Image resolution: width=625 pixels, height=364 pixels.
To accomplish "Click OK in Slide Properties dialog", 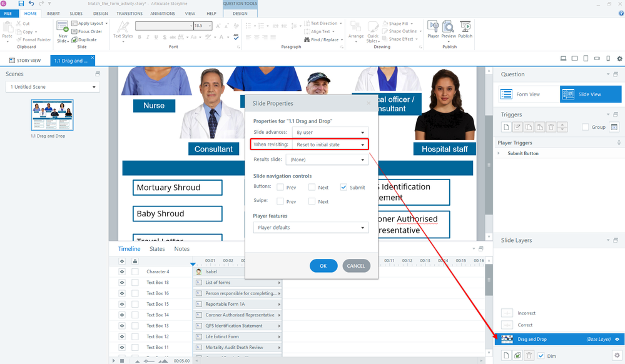I will click(323, 266).
